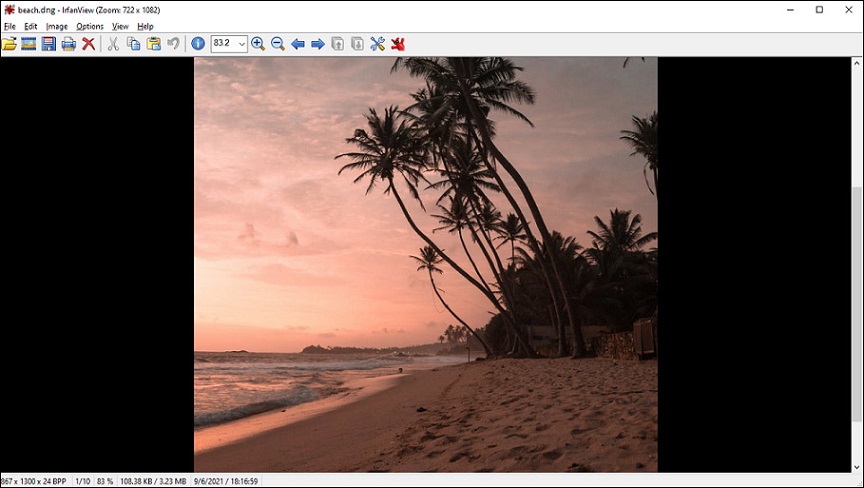Open settings with the wrench tools icon
Screen dimensions: 864x488
377,44
